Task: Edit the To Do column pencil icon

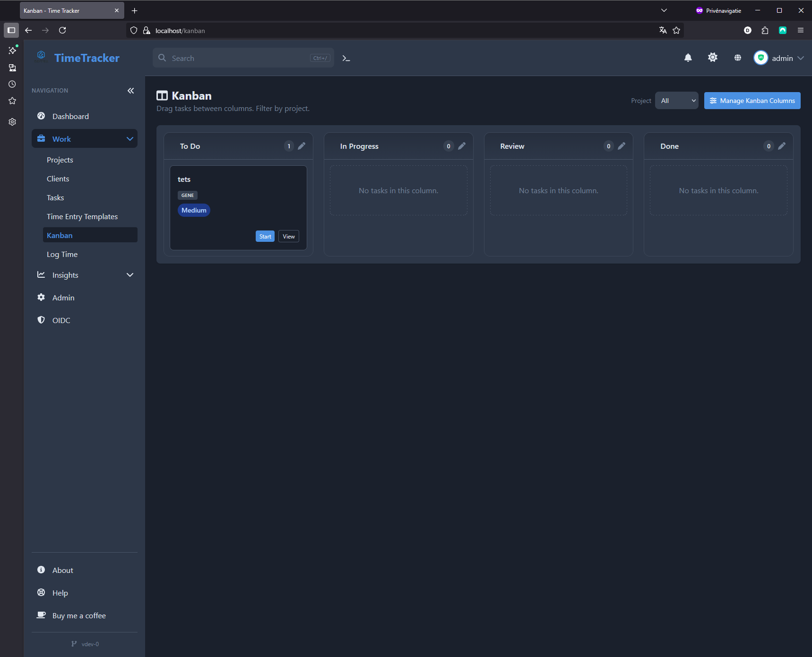Action: (x=302, y=146)
